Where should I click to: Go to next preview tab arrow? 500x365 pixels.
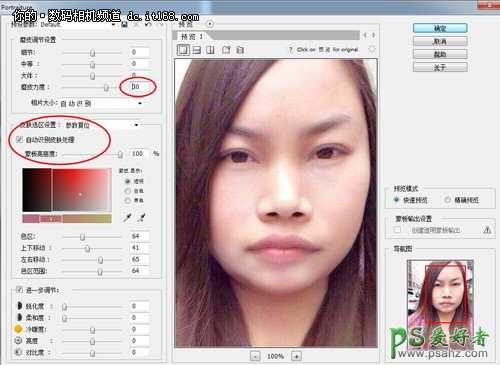(x=374, y=35)
